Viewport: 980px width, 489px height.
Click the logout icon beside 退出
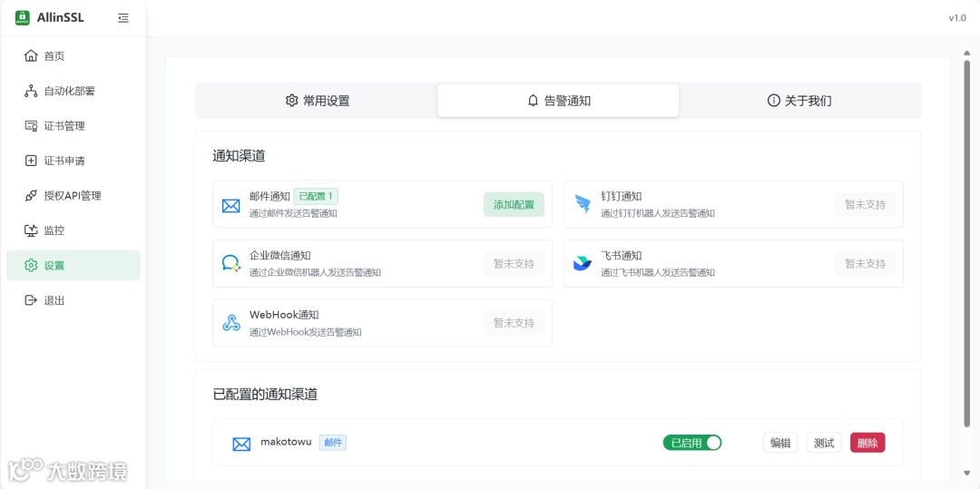[31, 300]
